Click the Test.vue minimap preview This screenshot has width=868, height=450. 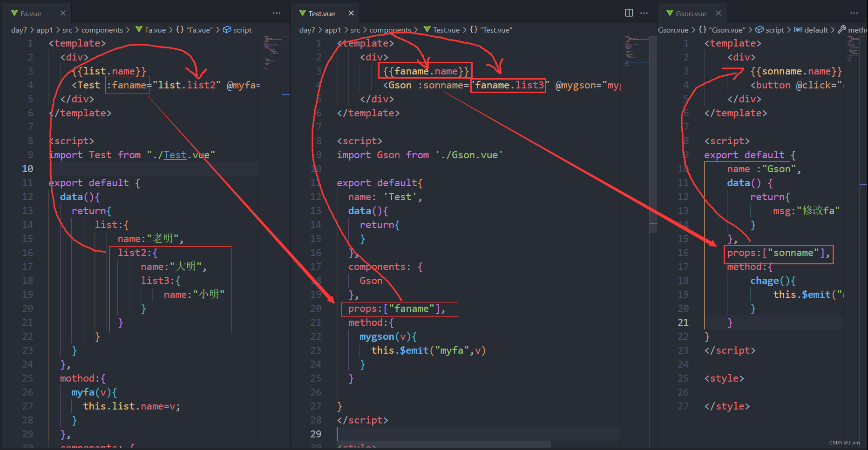[636, 50]
